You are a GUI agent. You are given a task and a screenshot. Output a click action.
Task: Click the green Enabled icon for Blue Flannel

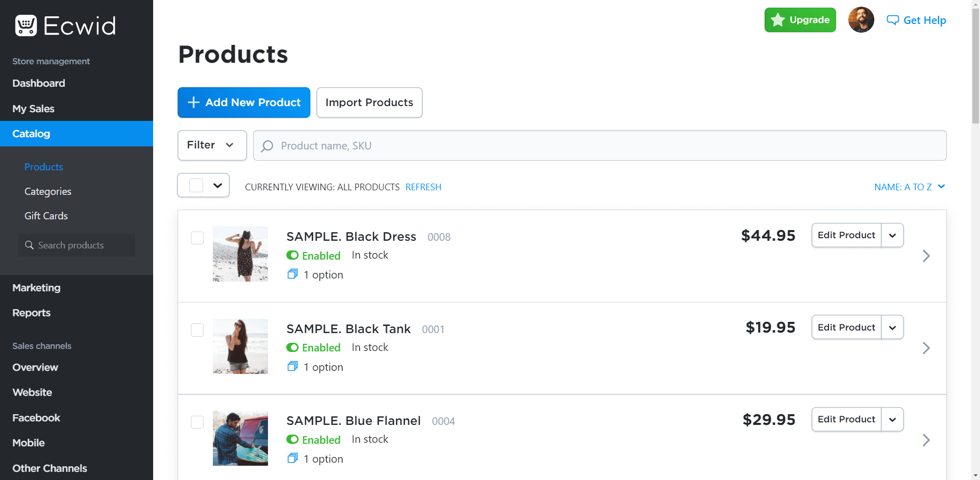pyautogui.click(x=292, y=439)
